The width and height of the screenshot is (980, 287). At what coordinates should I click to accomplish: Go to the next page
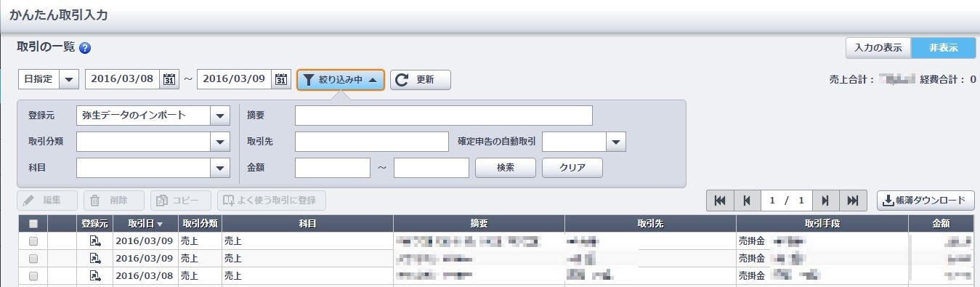[x=826, y=201]
